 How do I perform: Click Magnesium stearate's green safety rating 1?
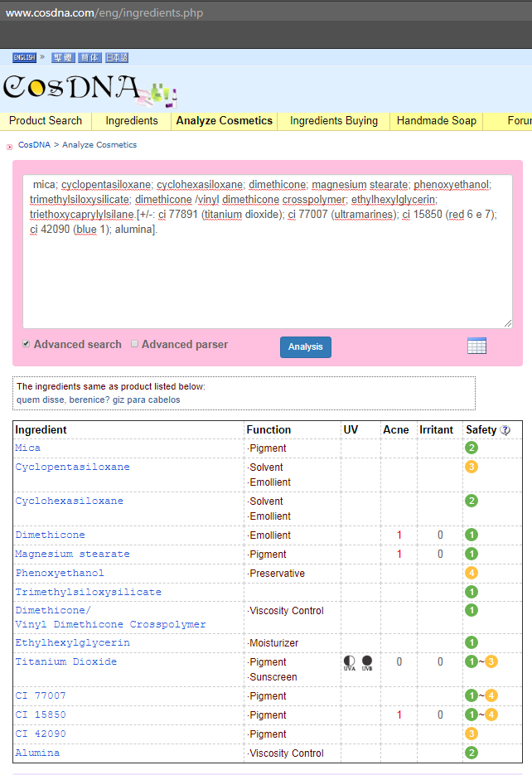pos(472,554)
